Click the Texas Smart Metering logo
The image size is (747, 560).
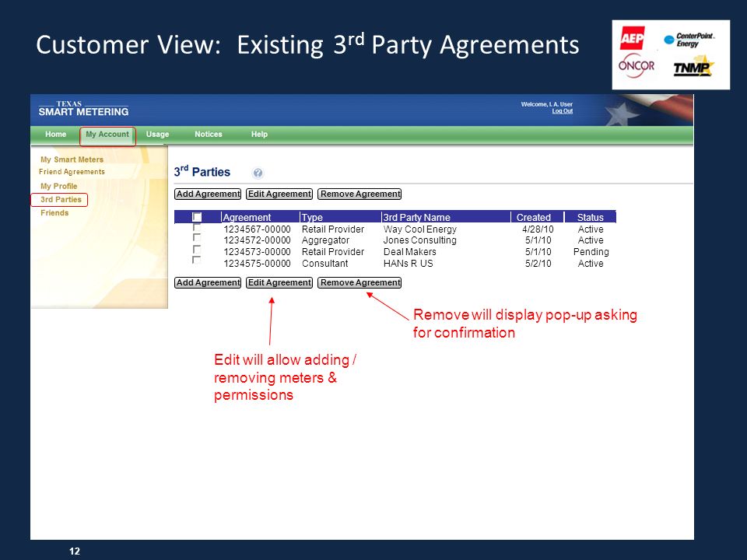[83, 109]
